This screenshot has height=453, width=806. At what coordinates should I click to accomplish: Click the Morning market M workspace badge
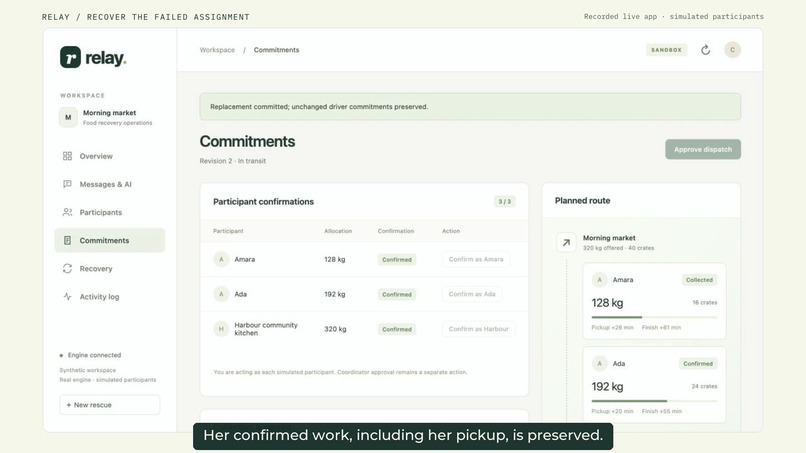68,117
